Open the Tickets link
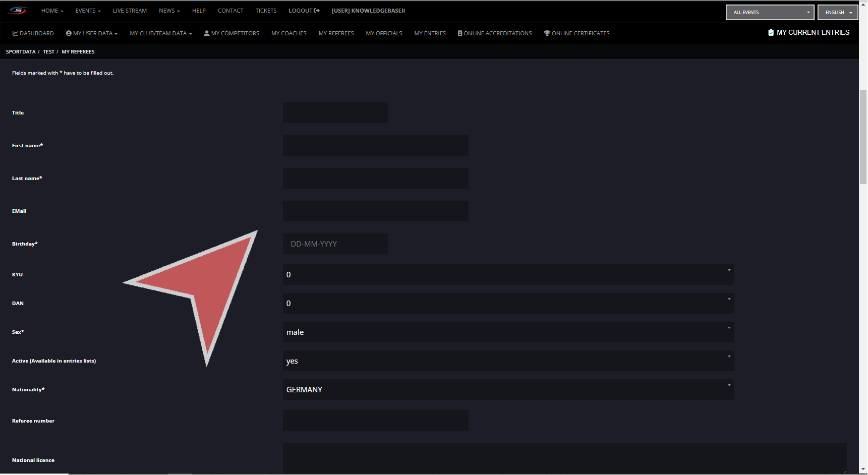Image resolution: width=868 pixels, height=475 pixels. point(266,11)
